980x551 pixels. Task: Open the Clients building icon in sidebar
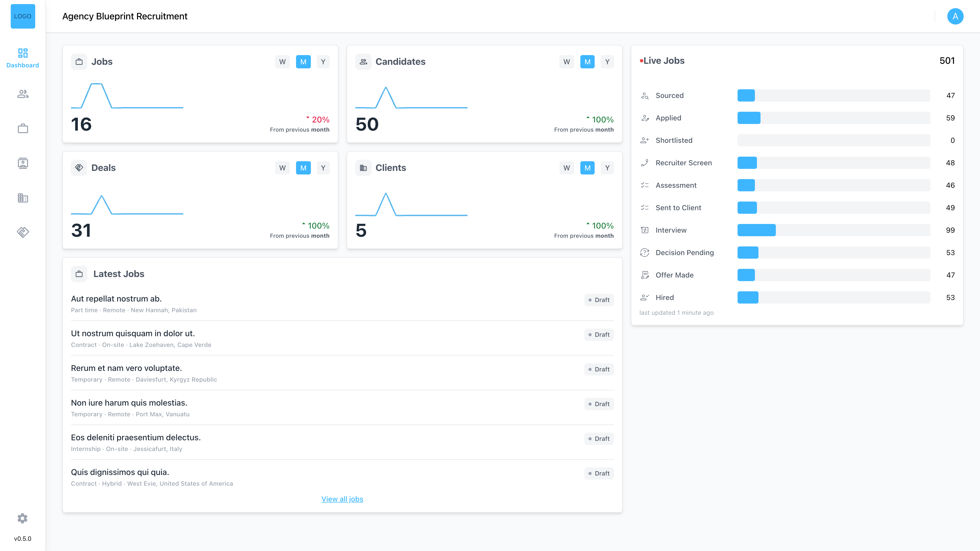click(22, 198)
